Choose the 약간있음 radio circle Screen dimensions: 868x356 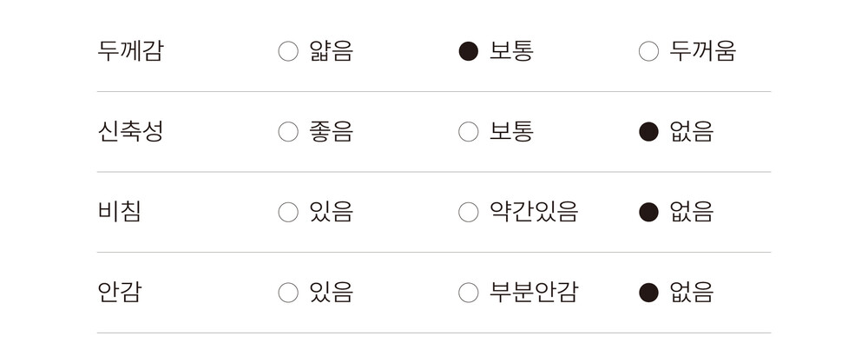pos(469,212)
